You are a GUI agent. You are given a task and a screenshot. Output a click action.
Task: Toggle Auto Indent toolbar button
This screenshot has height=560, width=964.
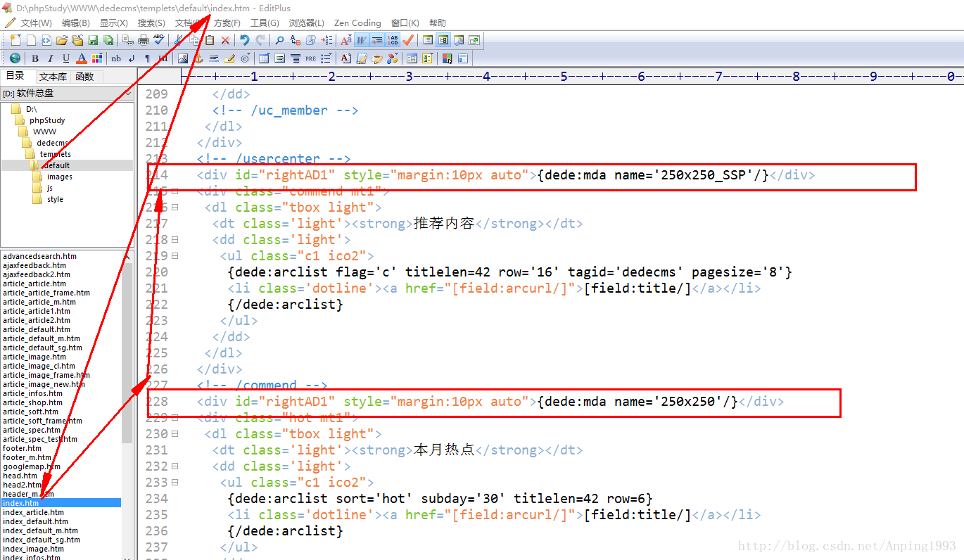click(376, 40)
